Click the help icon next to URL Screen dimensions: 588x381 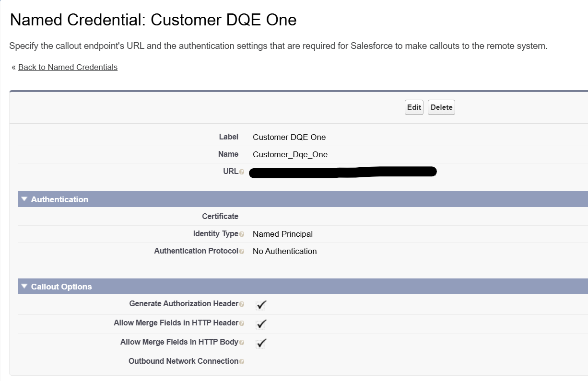coord(242,172)
